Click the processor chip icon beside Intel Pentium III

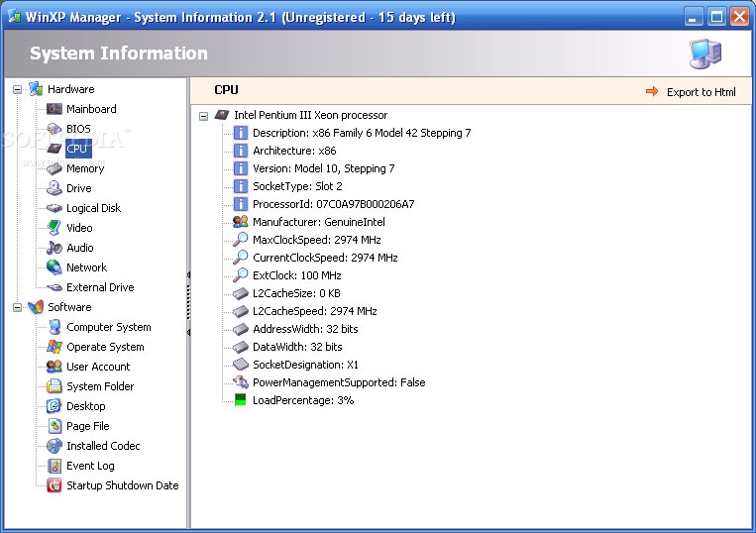click(222, 115)
